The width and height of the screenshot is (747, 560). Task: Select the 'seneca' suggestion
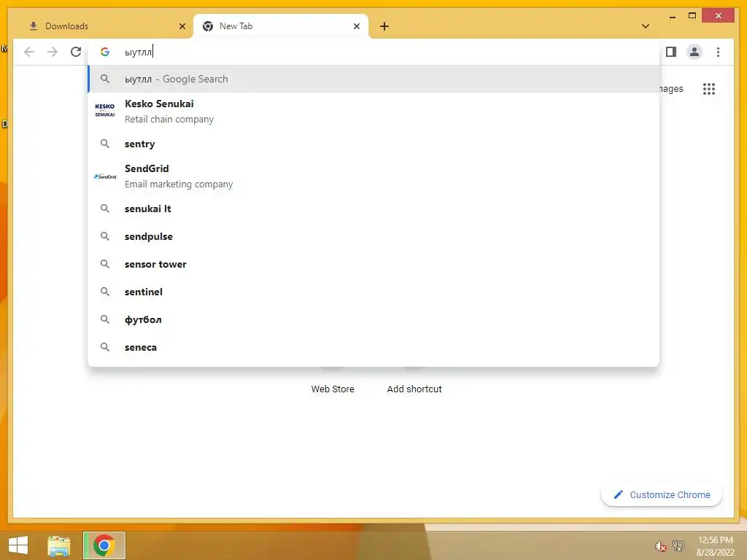374,347
